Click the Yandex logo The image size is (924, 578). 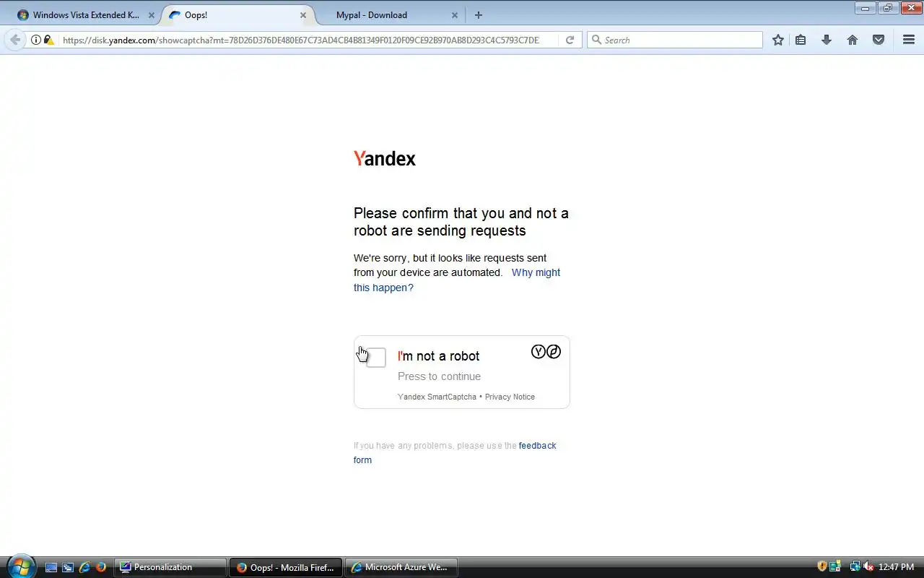(385, 159)
